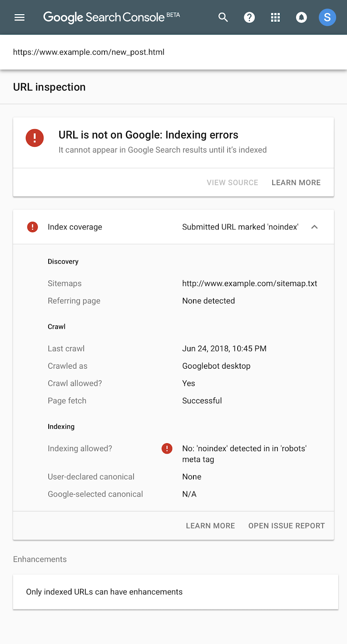
Task: Collapse the Index coverage section
Action: tap(314, 227)
